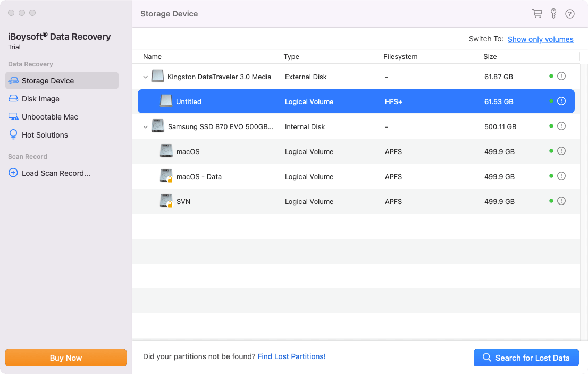The height and width of the screenshot is (374, 588).
Task: Expand the Name column header
Action: pyautogui.click(x=153, y=56)
